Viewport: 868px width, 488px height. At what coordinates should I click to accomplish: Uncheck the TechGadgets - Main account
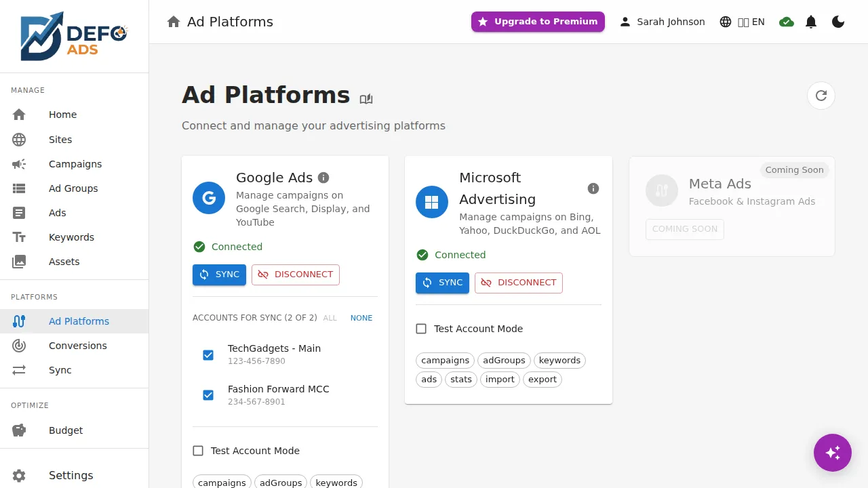[x=208, y=354]
